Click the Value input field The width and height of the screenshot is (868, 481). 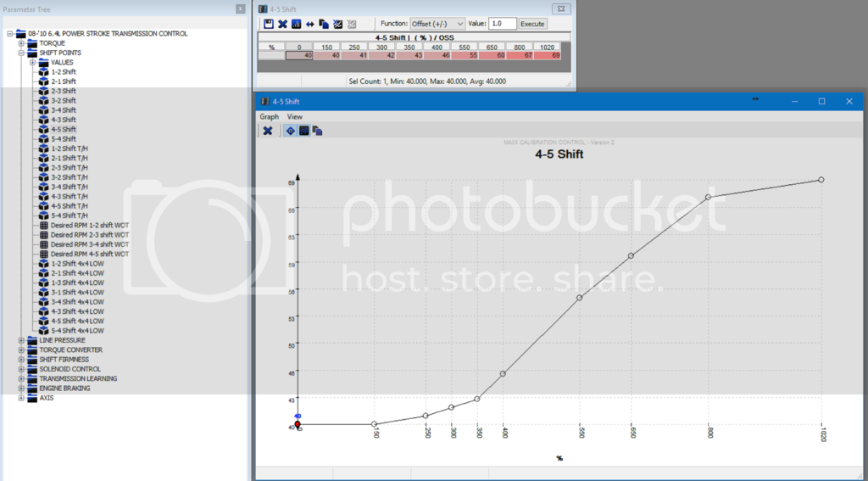click(503, 24)
